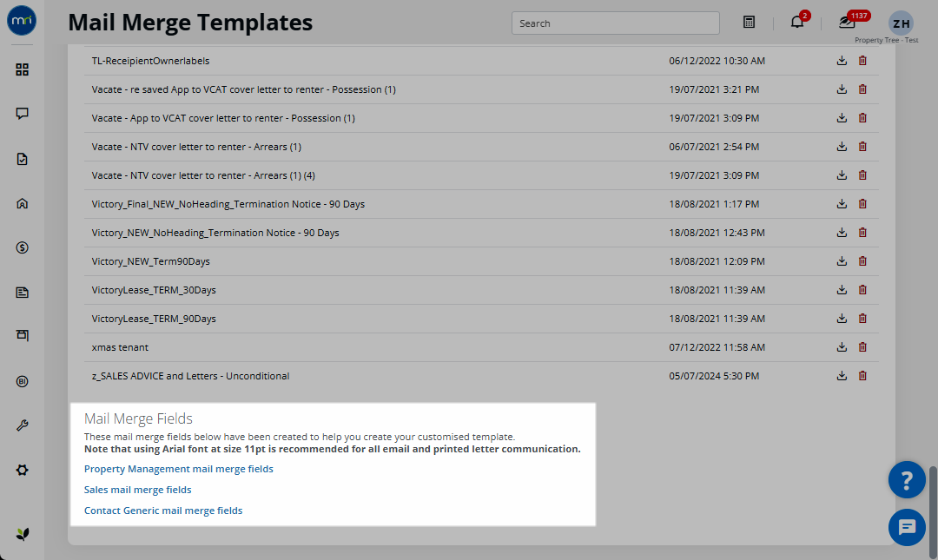The height and width of the screenshot is (560, 938).
Task: Open Sales mail merge fields link
Action: pos(137,490)
